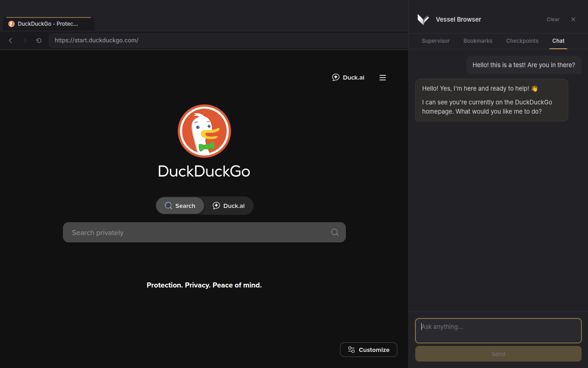
Task: Open Duck.ai from the top navigation link
Action: pyautogui.click(x=348, y=77)
